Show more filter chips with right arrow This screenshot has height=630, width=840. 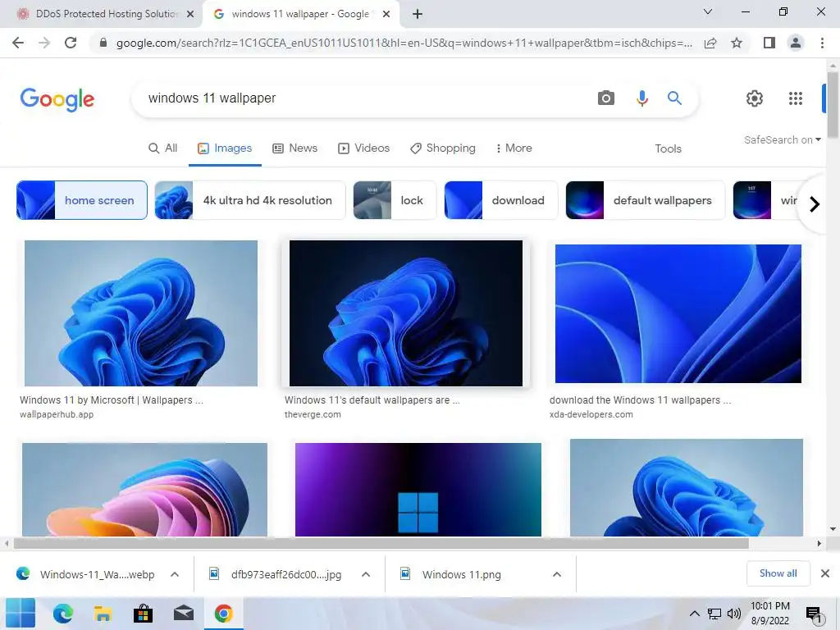click(x=815, y=204)
